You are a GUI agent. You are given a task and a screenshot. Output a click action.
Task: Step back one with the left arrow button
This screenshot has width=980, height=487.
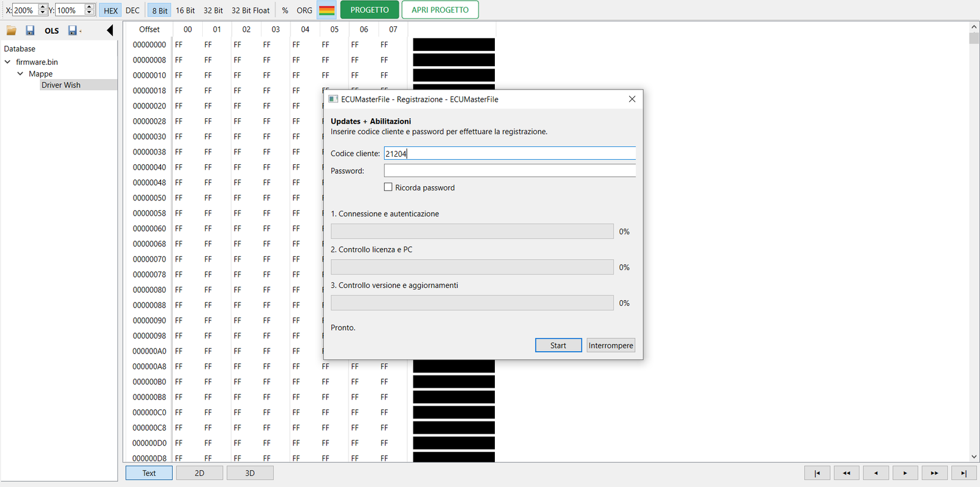pyautogui.click(x=876, y=473)
